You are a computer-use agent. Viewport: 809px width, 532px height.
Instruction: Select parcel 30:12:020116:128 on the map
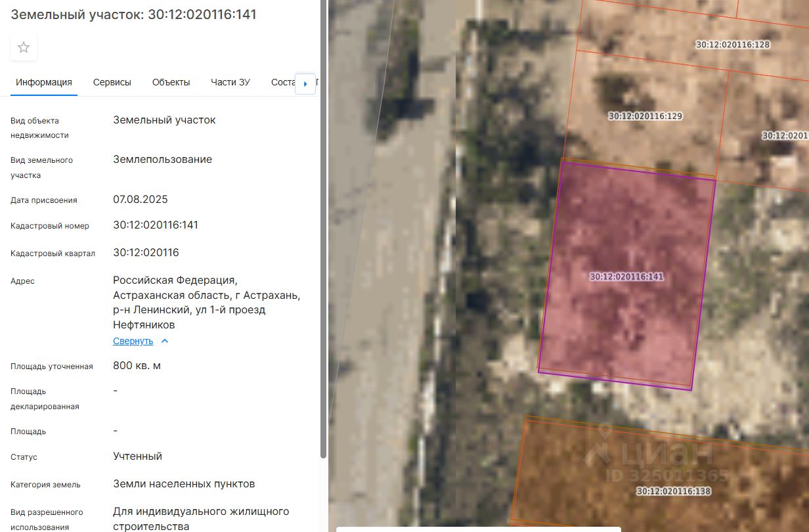coord(733,45)
